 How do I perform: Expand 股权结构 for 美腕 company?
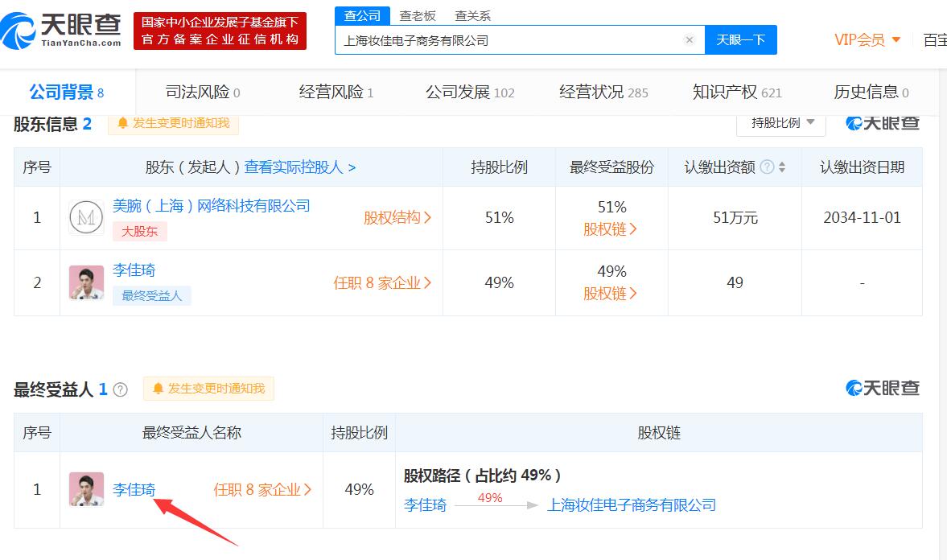click(x=397, y=217)
